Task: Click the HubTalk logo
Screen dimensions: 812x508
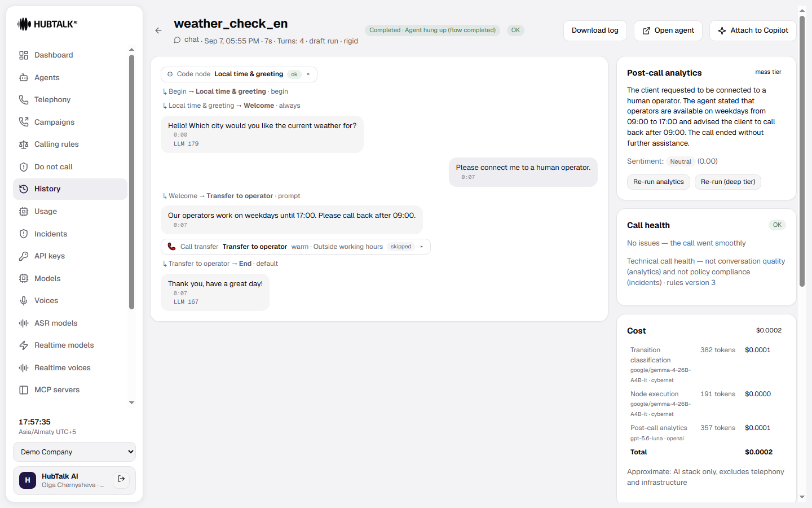Action: (x=47, y=24)
